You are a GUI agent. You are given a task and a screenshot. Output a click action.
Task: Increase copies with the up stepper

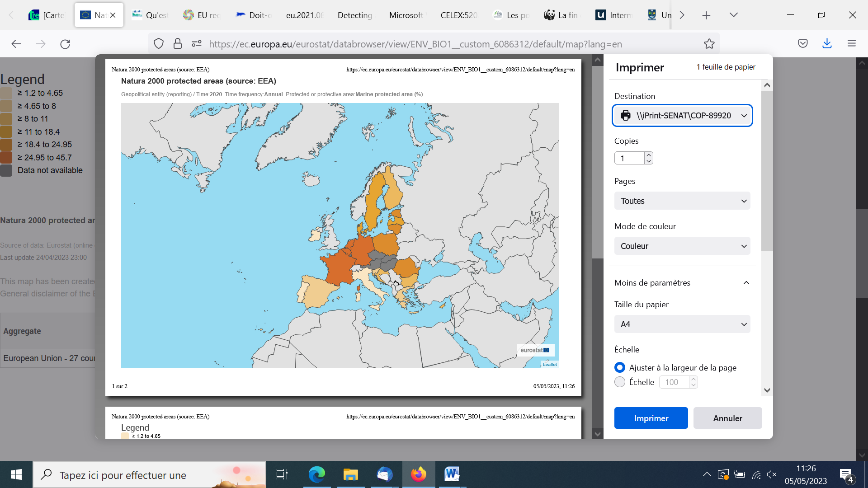(x=649, y=155)
